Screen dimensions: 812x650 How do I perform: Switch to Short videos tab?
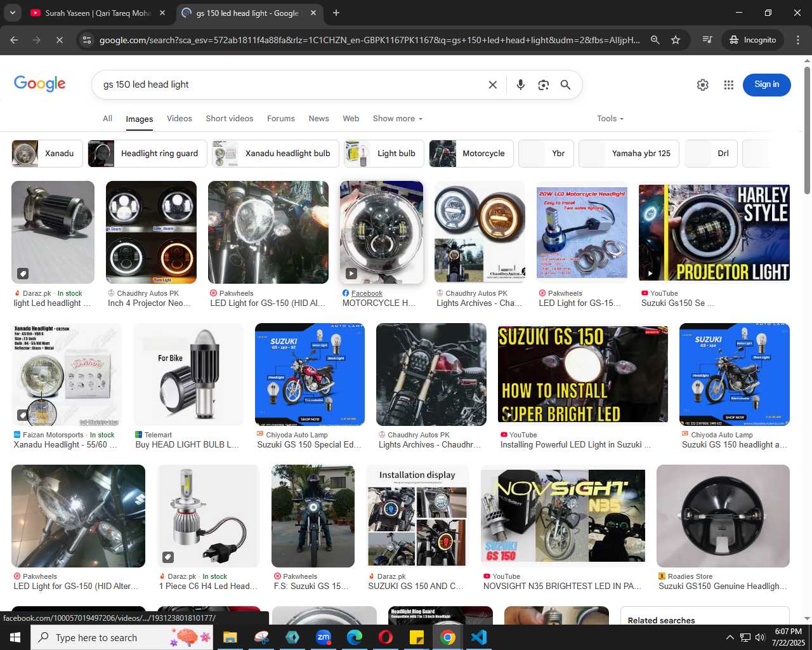tap(229, 119)
